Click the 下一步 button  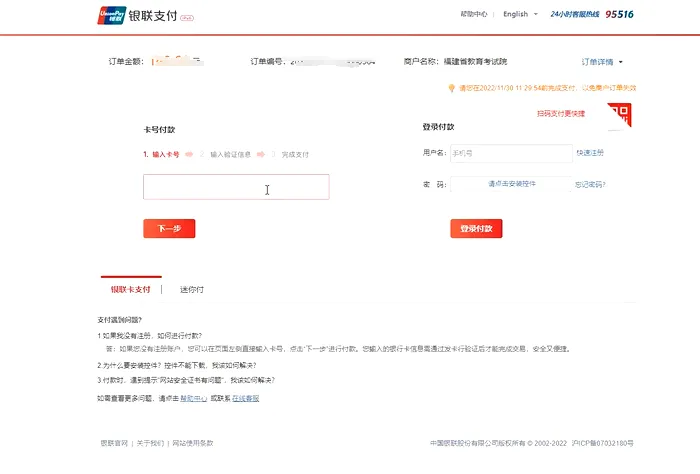pos(169,229)
